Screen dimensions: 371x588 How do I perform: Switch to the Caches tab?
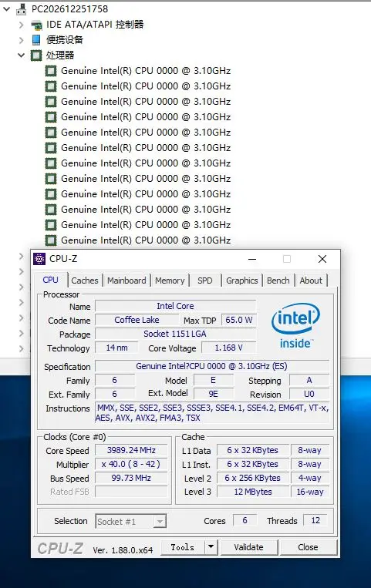click(x=85, y=281)
